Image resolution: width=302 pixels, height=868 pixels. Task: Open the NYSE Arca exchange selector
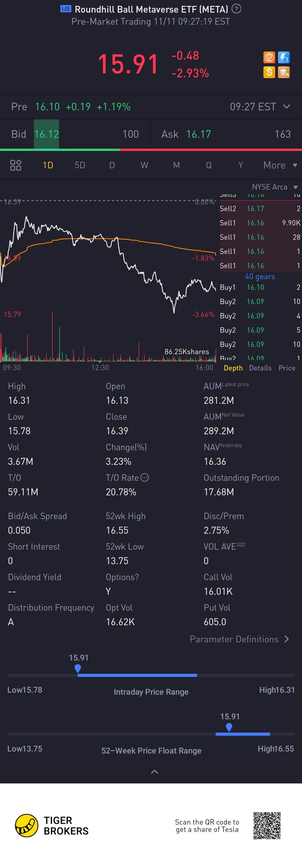pyautogui.click(x=275, y=187)
